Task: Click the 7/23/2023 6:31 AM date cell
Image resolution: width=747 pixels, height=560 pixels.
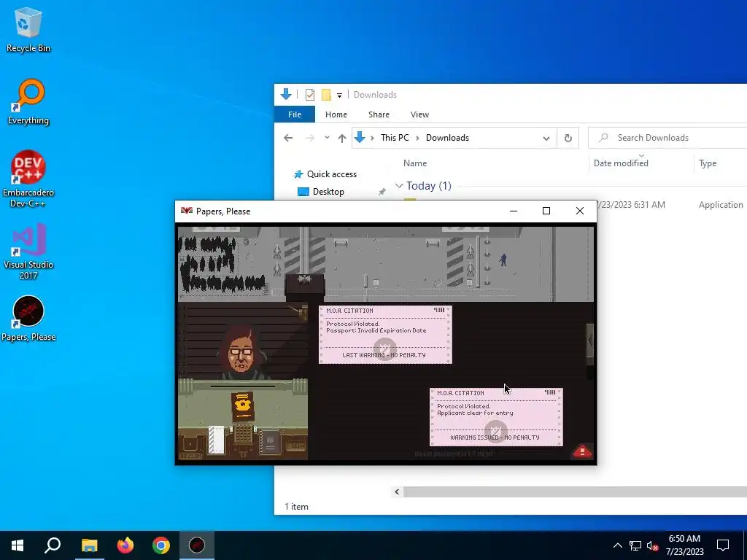Action: [x=630, y=205]
